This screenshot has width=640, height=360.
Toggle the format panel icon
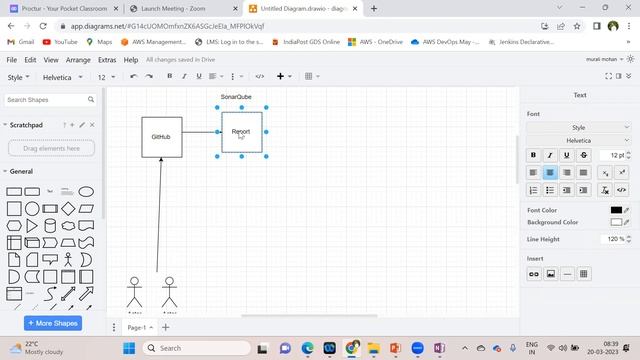click(619, 76)
